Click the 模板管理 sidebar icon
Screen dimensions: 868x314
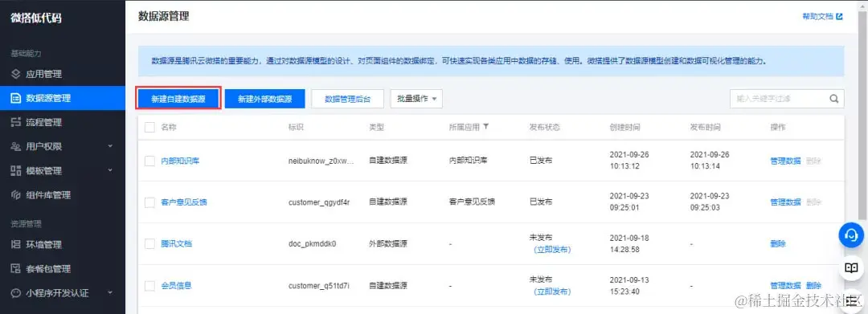pyautogui.click(x=15, y=171)
